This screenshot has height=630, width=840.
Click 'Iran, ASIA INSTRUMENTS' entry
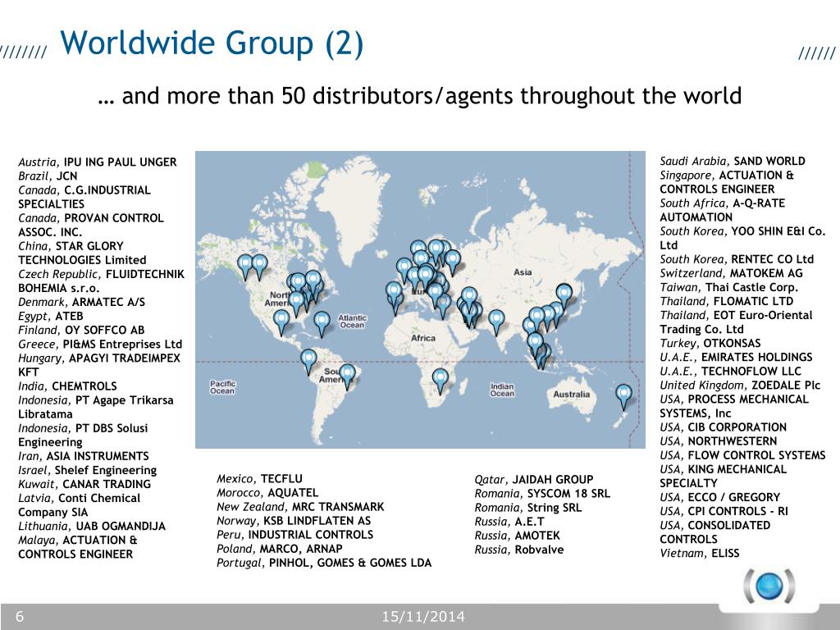click(x=84, y=456)
